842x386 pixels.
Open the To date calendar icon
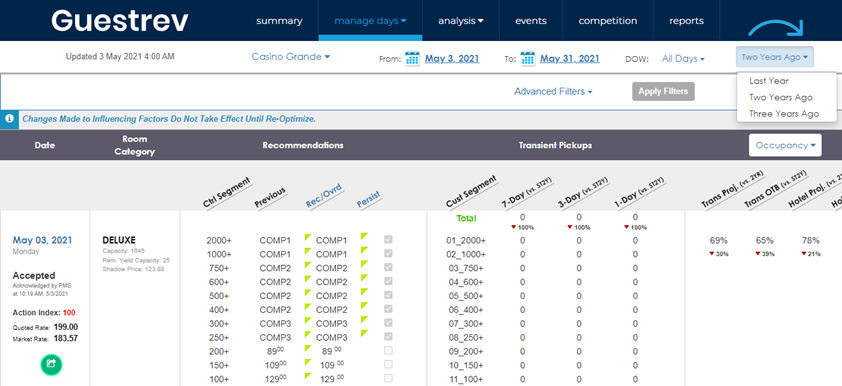tap(528, 58)
